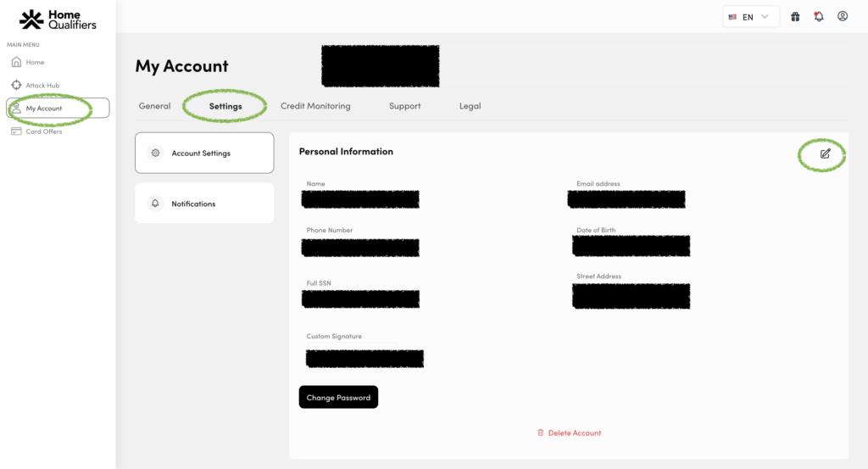Click the trash icon by Delete Account
The width and height of the screenshot is (868, 469).
[x=540, y=433]
